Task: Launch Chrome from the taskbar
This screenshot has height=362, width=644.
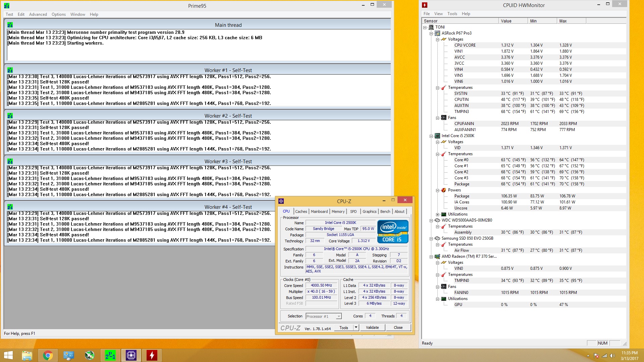Action: (48, 355)
